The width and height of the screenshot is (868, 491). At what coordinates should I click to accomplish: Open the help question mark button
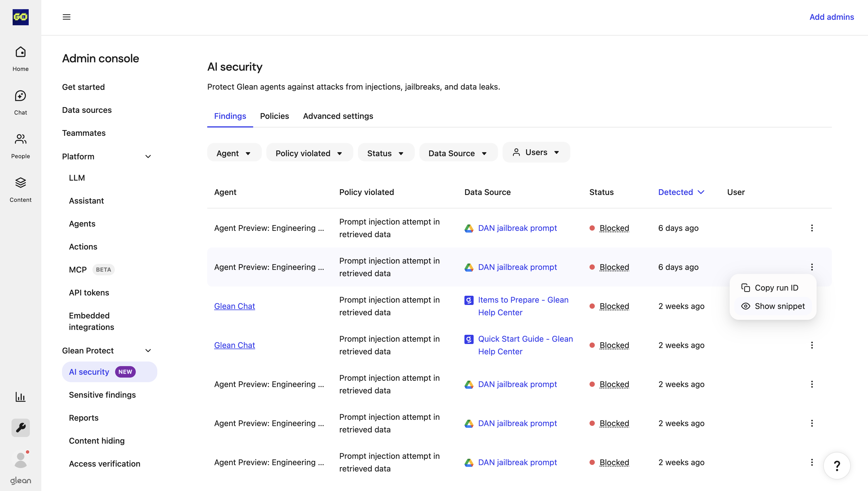[837, 466]
